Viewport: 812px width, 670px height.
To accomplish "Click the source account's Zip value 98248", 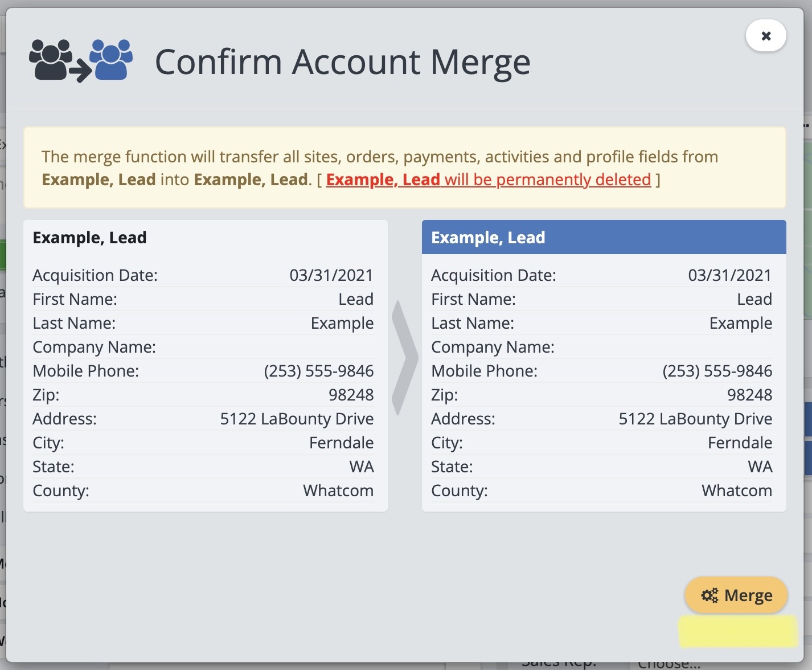I will click(351, 395).
